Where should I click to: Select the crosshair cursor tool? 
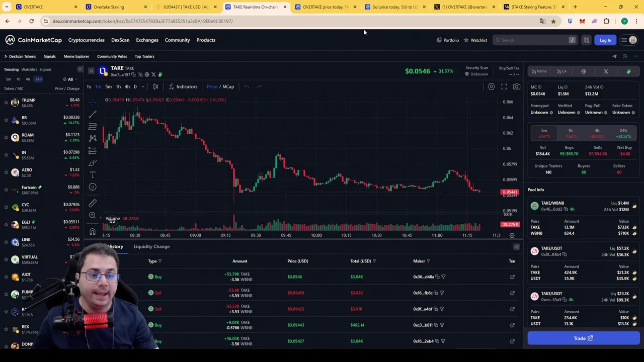pos(93,102)
